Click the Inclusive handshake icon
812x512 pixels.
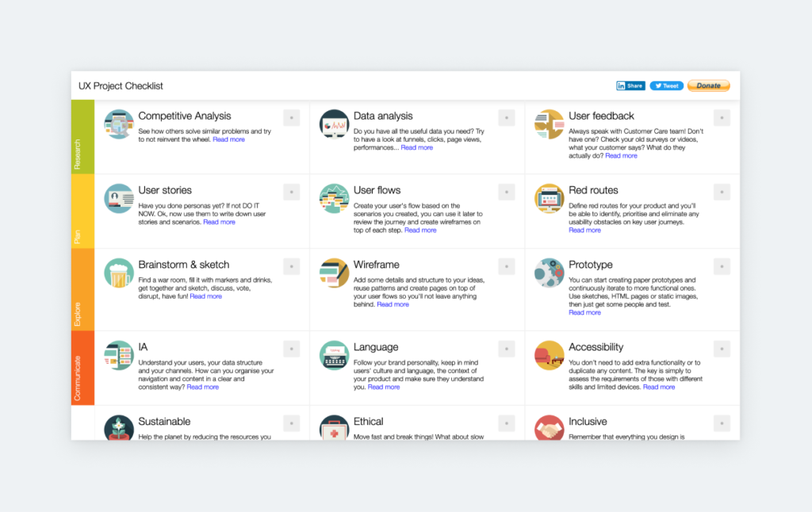click(x=549, y=428)
